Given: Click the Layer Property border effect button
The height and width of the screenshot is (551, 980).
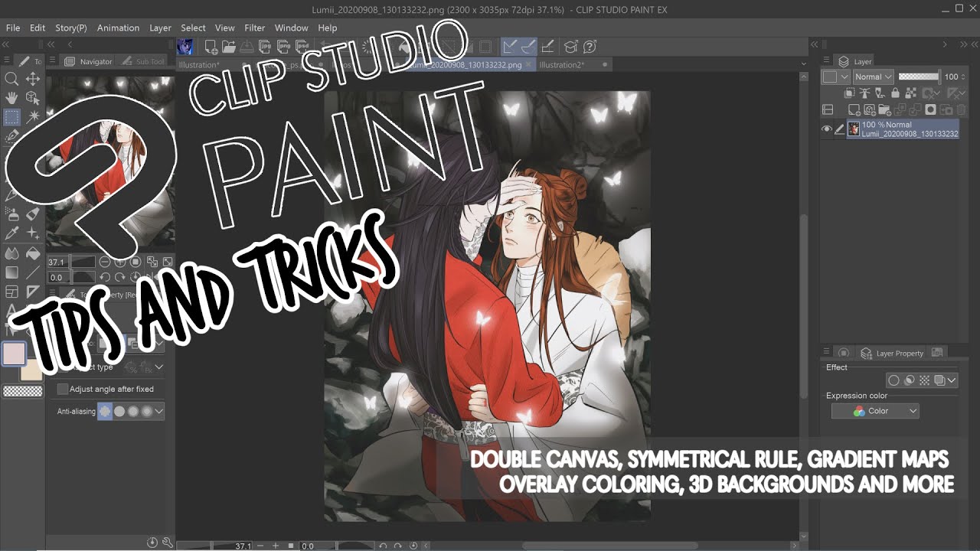Looking at the screenshot, I should point(893,380).
